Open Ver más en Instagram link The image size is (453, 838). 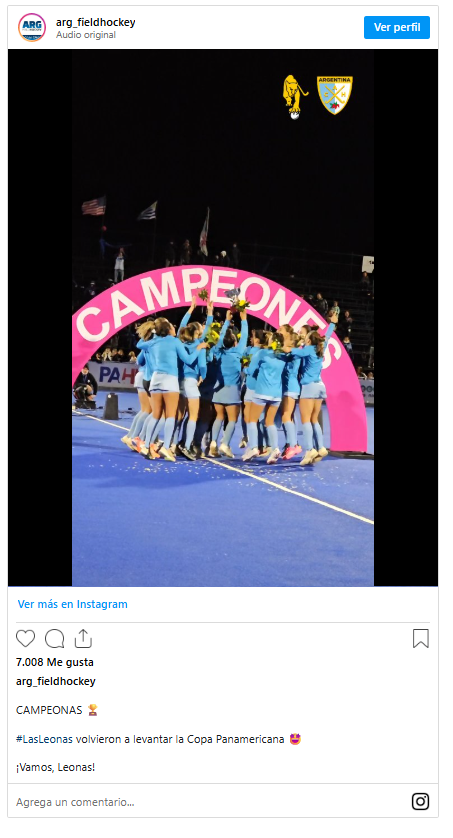point(73,604)
